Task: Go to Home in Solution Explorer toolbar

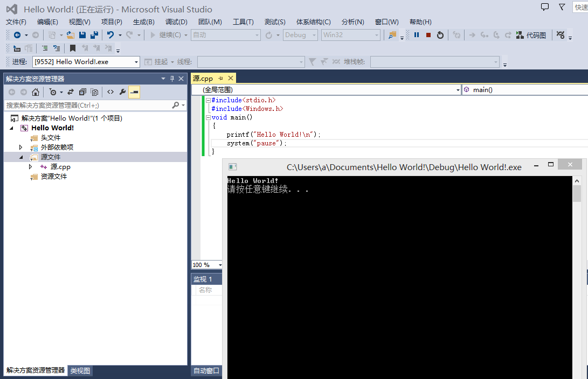Action: [x=36, y=92]
